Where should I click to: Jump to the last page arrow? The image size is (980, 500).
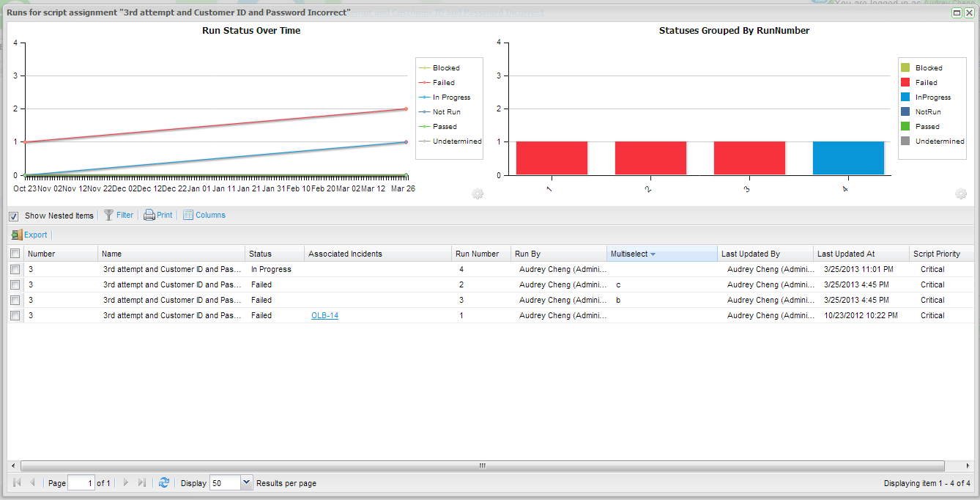tap(142, 482)
